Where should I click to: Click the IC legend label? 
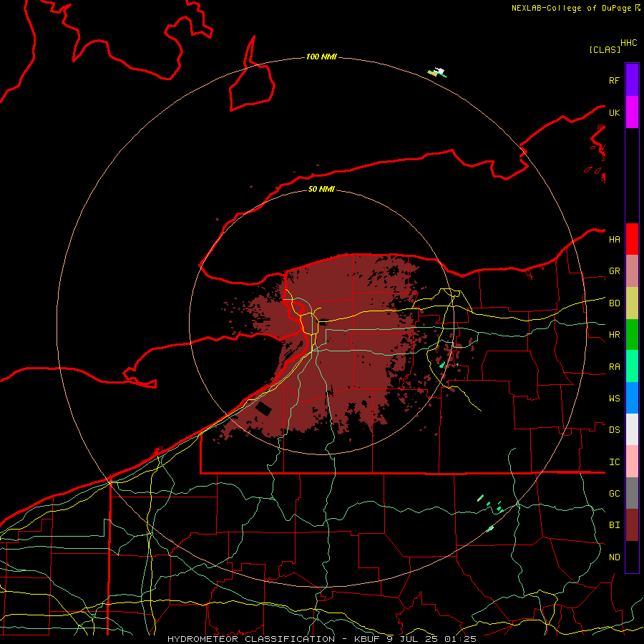tap(614, 462)
